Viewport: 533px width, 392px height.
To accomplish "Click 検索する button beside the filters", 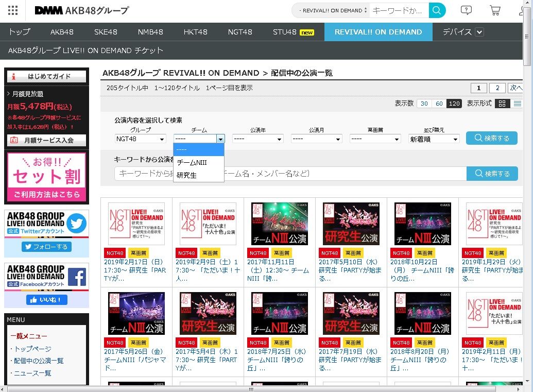I will [x=491, y=138].
